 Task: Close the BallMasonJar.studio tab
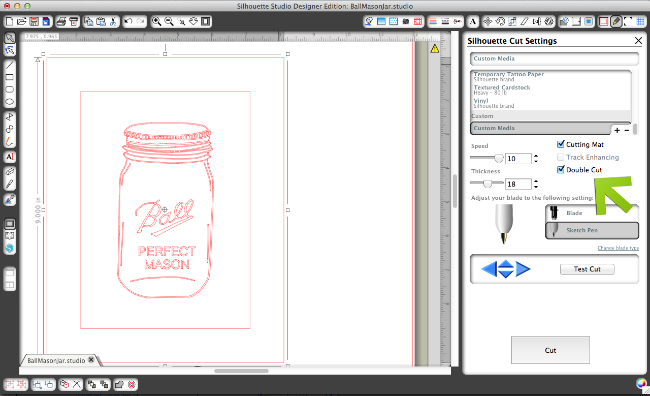click(92, 360)
